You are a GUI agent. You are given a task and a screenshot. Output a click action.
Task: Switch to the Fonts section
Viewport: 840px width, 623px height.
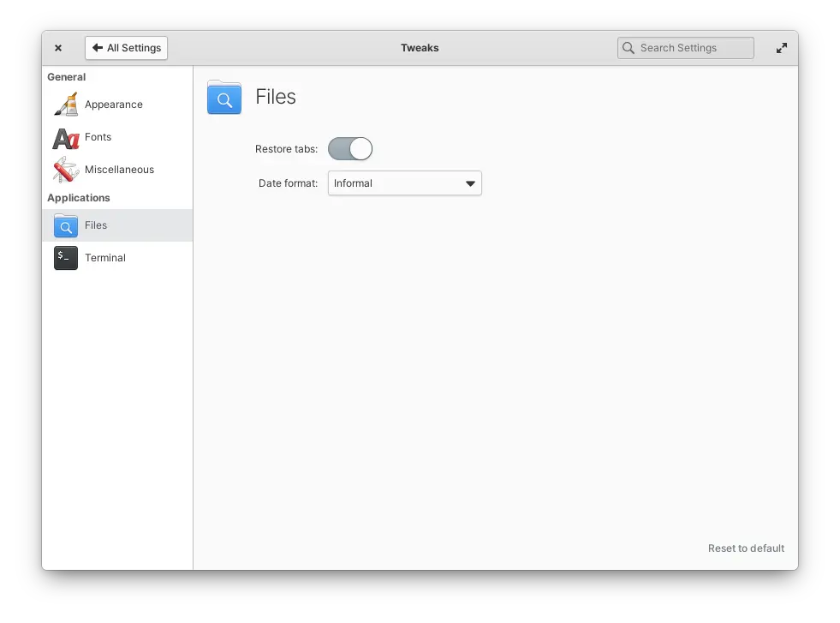click(x=98, y=137)
